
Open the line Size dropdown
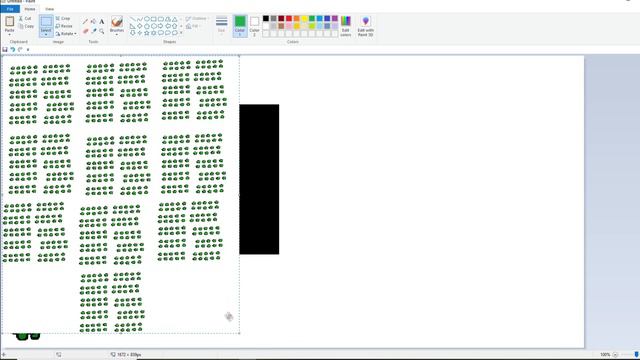(x=221, y=25)
